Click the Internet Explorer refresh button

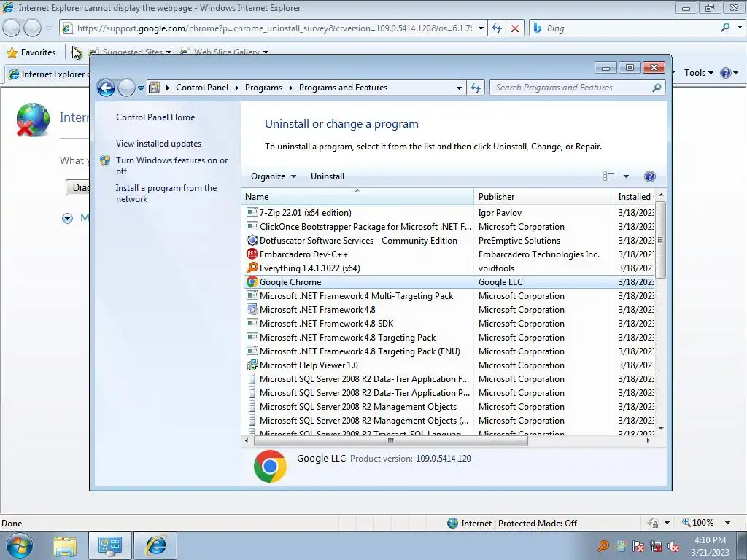[x=496, y=28]
